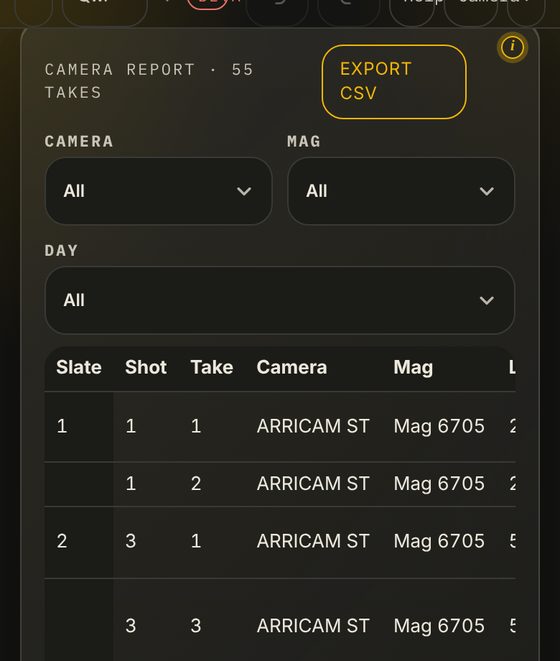Screen dimensions: 560x661
Task: Click Mag 6705 in shot 1 take 1 row
Action: [x=439, y=426]
